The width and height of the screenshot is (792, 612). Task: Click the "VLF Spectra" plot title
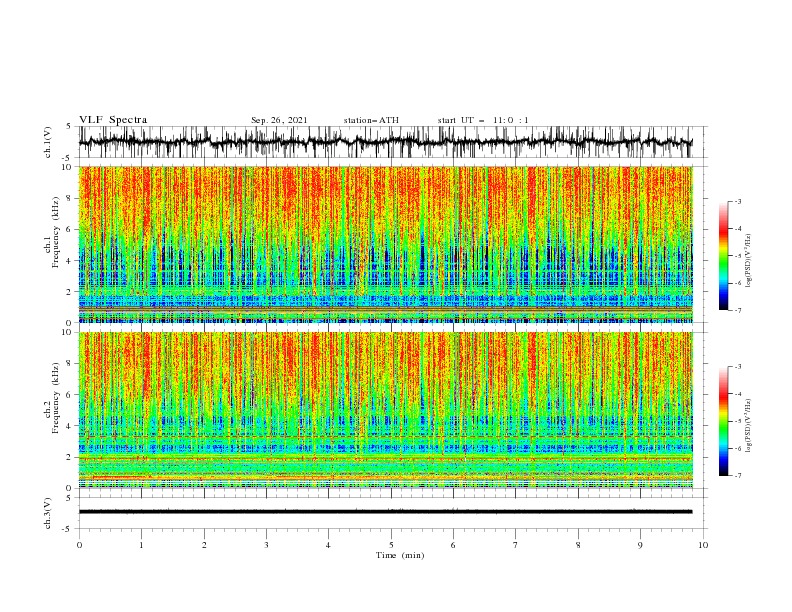point(113,120)
